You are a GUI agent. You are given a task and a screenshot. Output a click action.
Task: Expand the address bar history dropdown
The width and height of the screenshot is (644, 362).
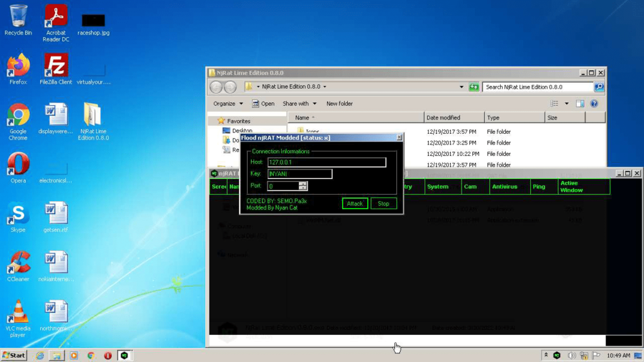461,87
